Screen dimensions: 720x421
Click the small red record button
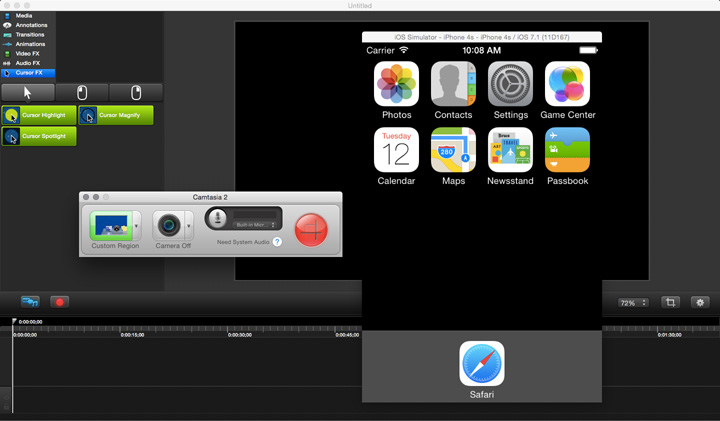point(60,302)
